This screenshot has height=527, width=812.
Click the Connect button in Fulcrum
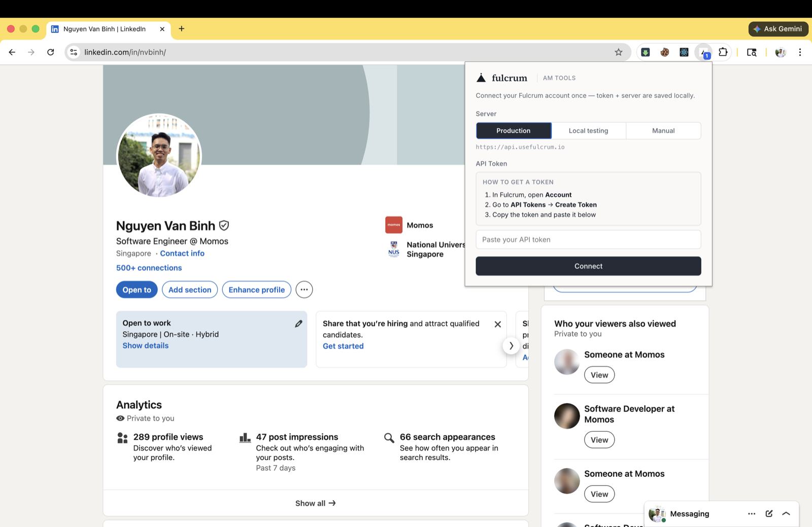[589, 266]
